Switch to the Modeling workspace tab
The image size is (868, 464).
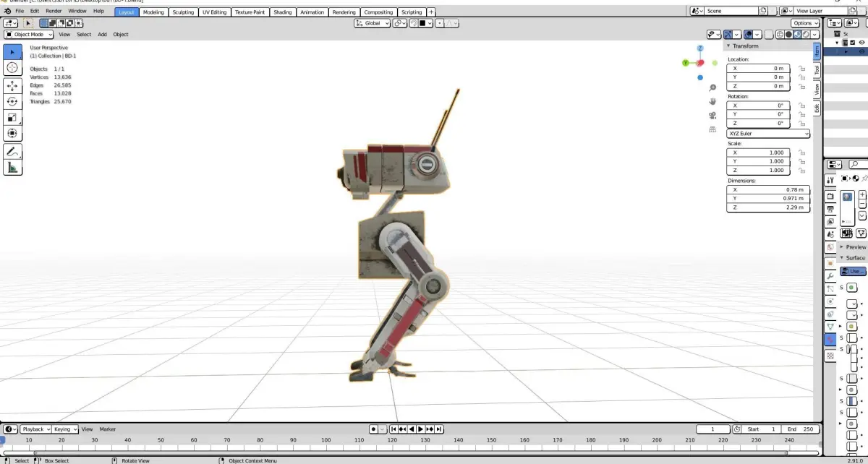pos(153,12)
